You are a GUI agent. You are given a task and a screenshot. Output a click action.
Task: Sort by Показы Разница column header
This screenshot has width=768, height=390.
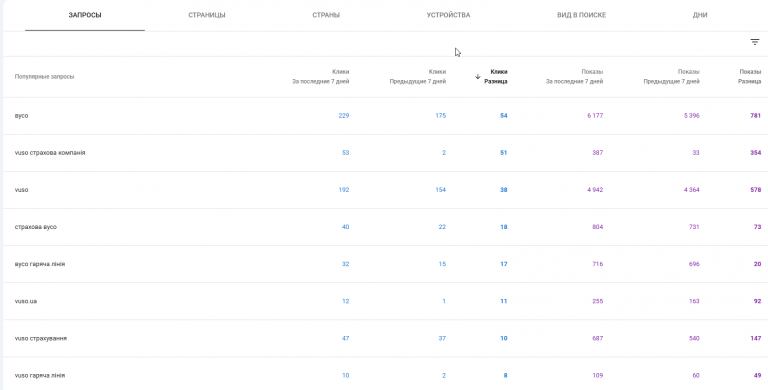point(750,76)
